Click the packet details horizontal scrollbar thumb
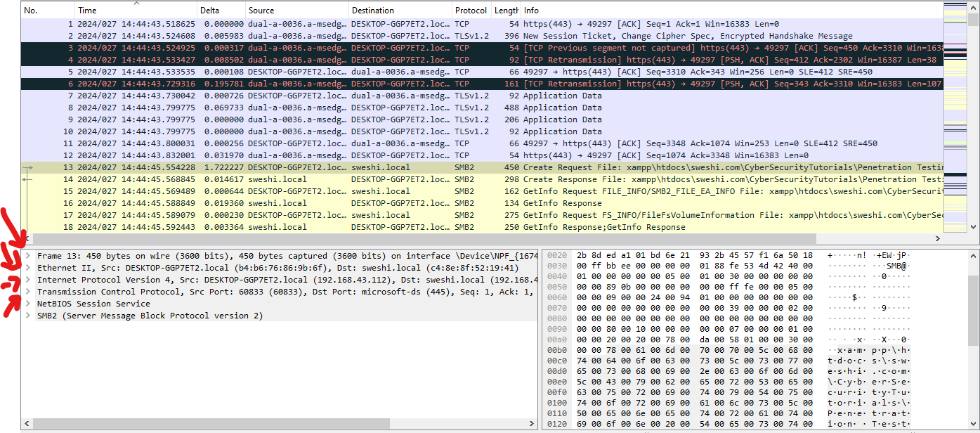 pos(211,424)
